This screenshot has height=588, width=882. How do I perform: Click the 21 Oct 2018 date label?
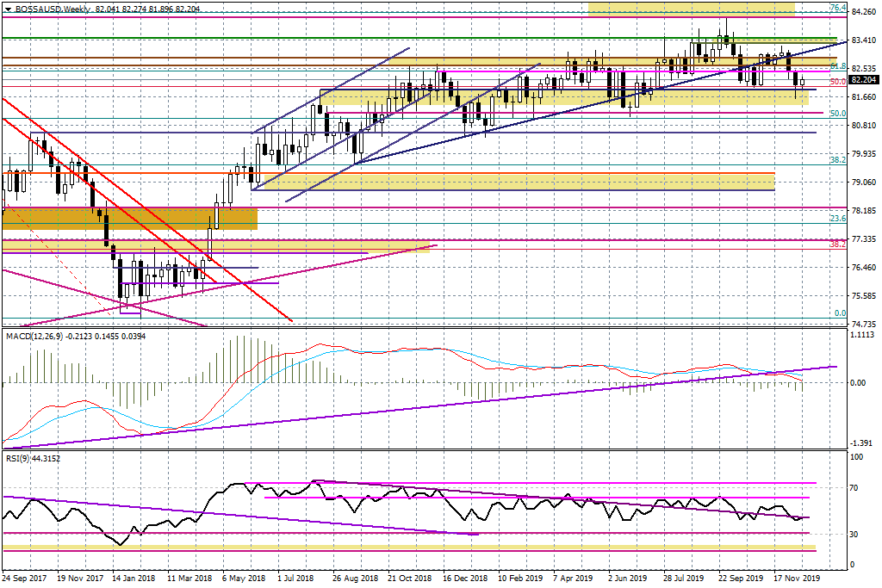(409, 579)
